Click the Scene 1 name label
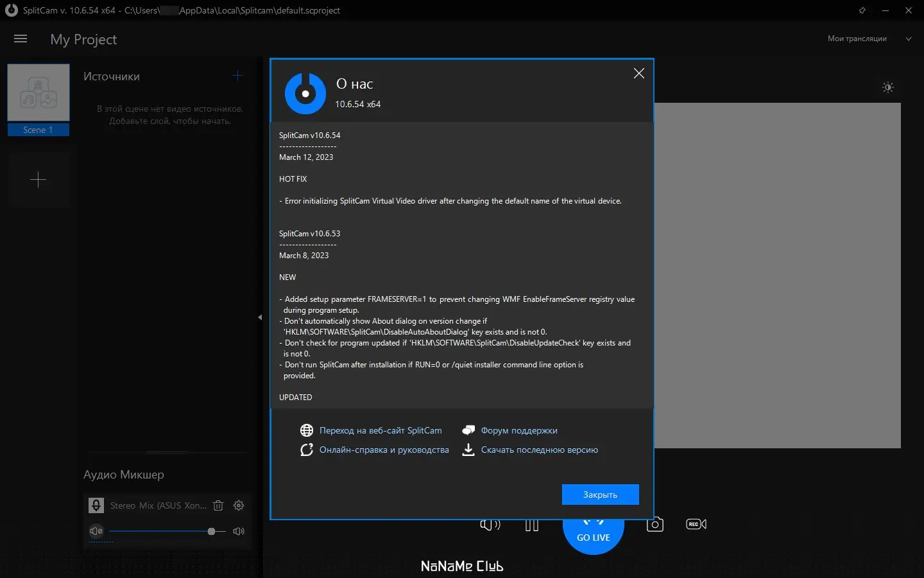924x578 pixels. coord(38,130)
